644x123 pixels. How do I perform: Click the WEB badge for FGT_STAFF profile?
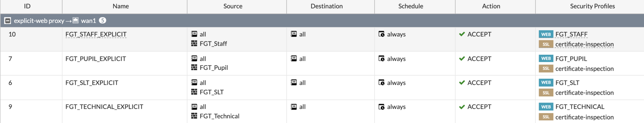(546, 34)
